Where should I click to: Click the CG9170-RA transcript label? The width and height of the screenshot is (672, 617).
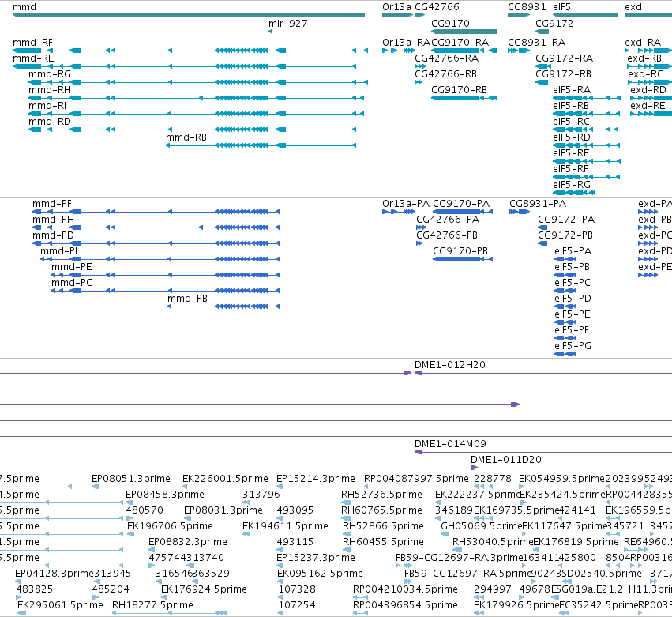460,43
